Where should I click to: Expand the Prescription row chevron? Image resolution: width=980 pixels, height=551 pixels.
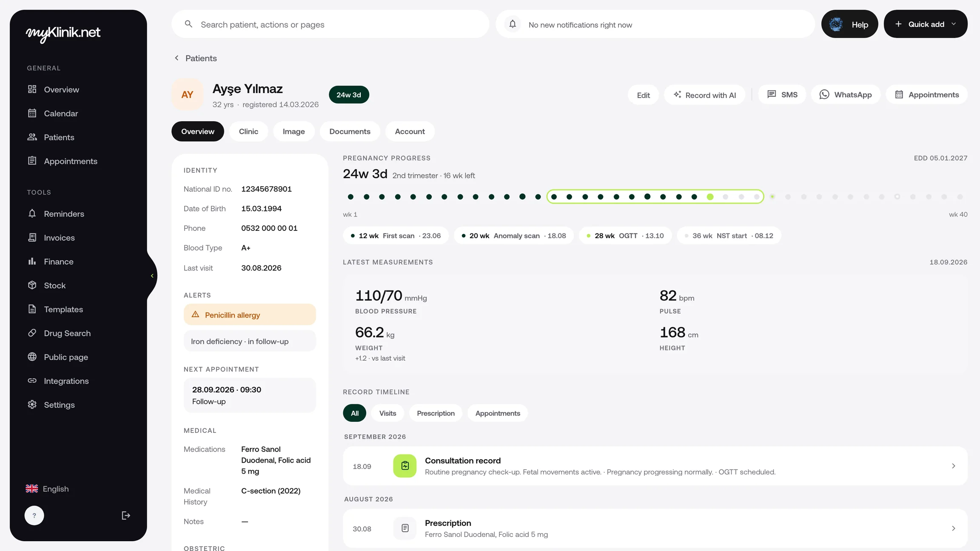coord(953,528)
